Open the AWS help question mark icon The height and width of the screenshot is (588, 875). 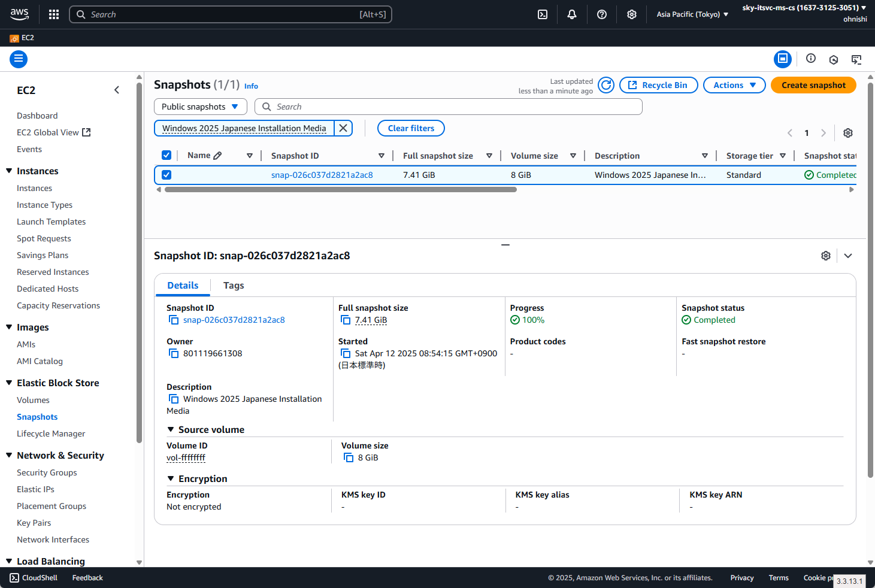pyautogui.click(x=601, y=14)
